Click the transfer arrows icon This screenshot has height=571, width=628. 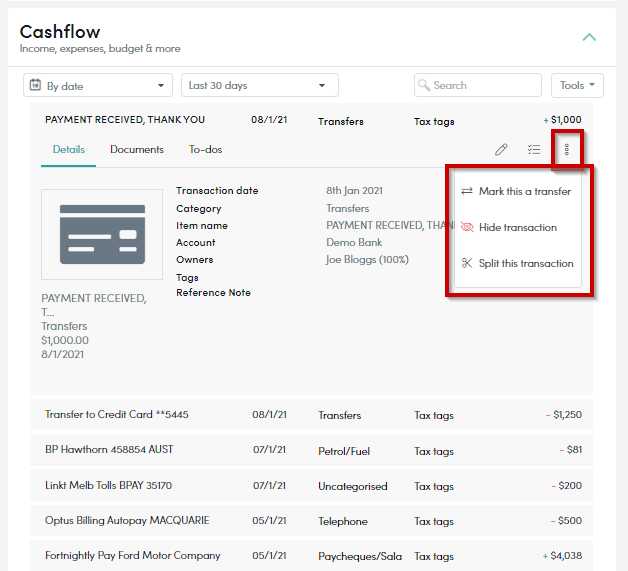click(x=467, y=191)
